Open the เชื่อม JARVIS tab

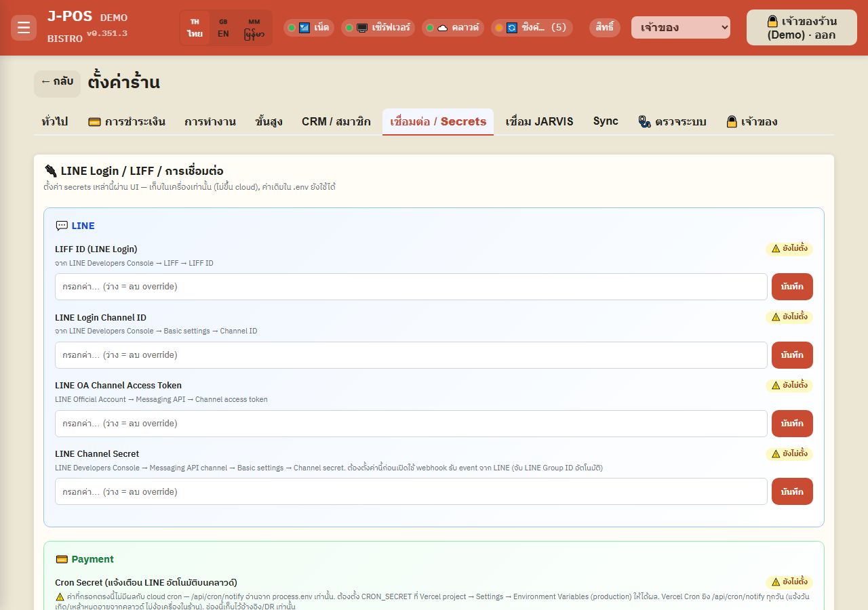pos(540,122)
